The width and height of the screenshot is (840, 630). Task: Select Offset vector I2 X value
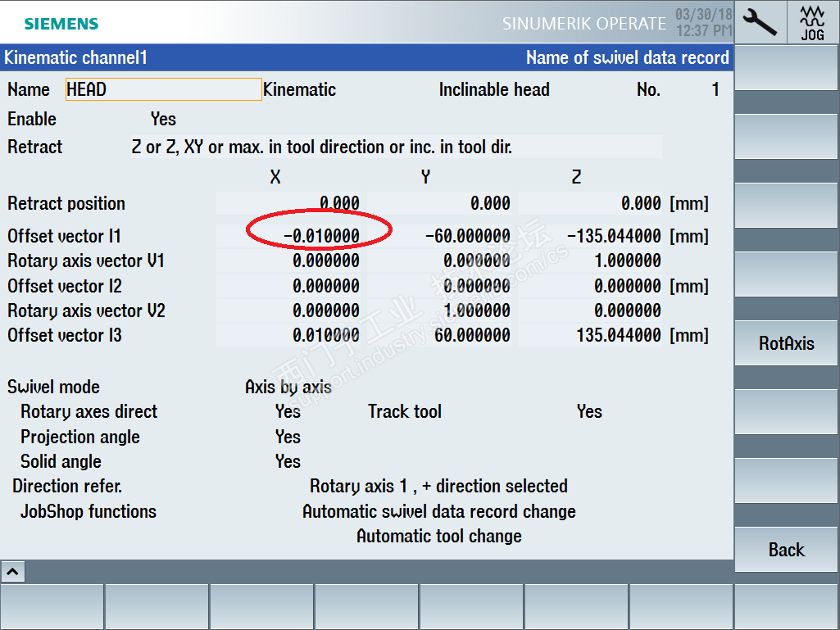(288, 286)
